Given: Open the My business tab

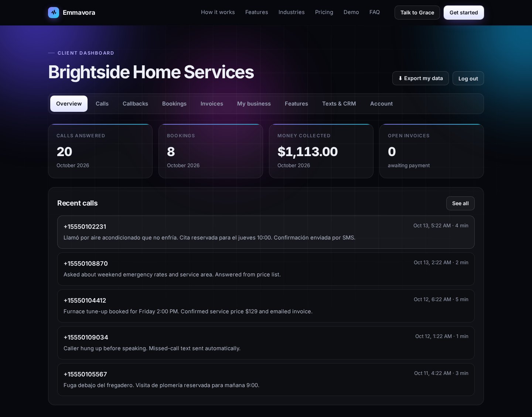Looking at the screenshot, I should tap(254, 104).
